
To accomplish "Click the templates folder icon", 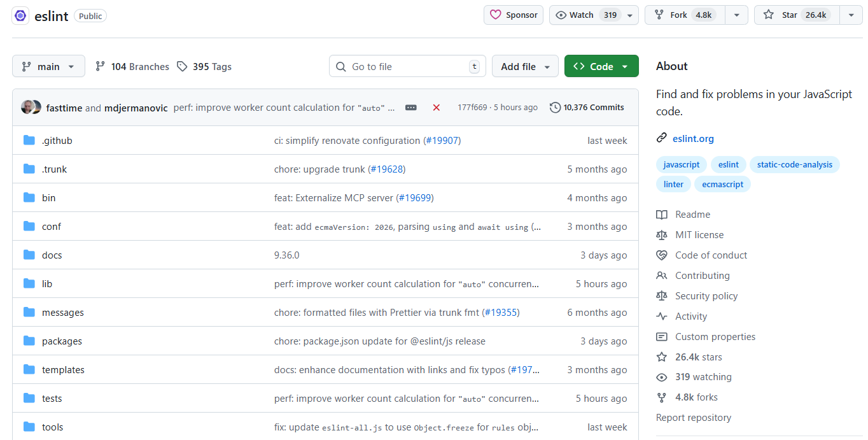I will point(29,369).
